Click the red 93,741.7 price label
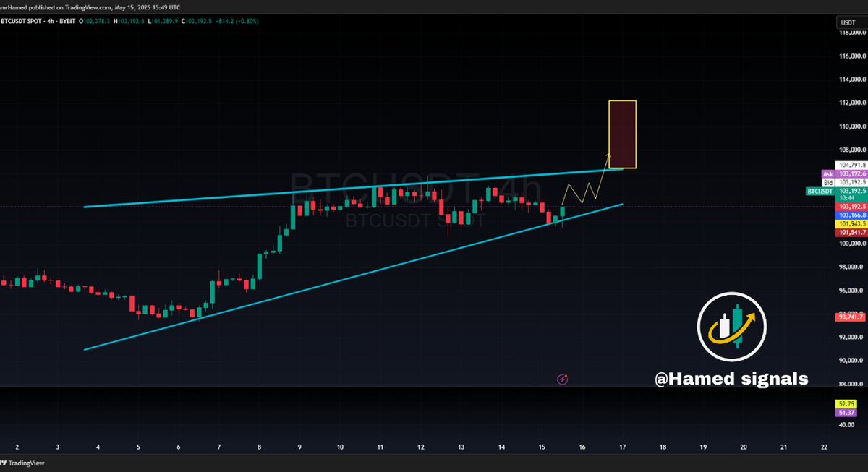This screenshot has width=868, height=472. (x=851, y=317)
